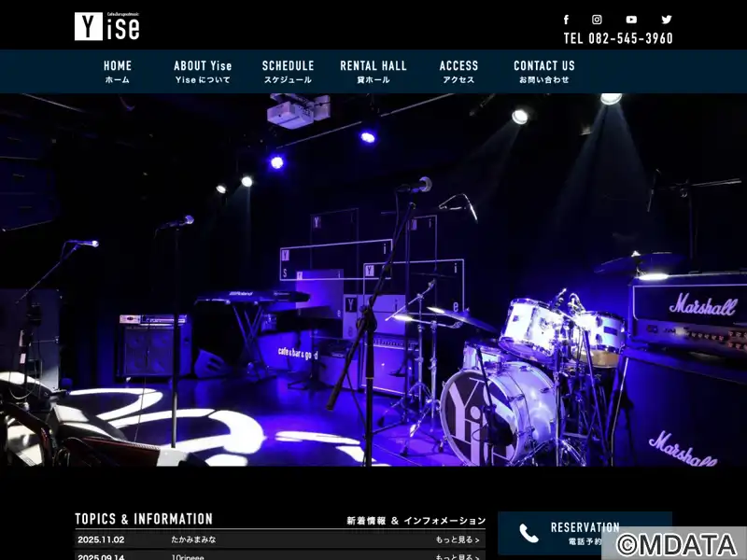
Task: Click もっと見る for 2025.09.14 entry
Action: [458, 556]
